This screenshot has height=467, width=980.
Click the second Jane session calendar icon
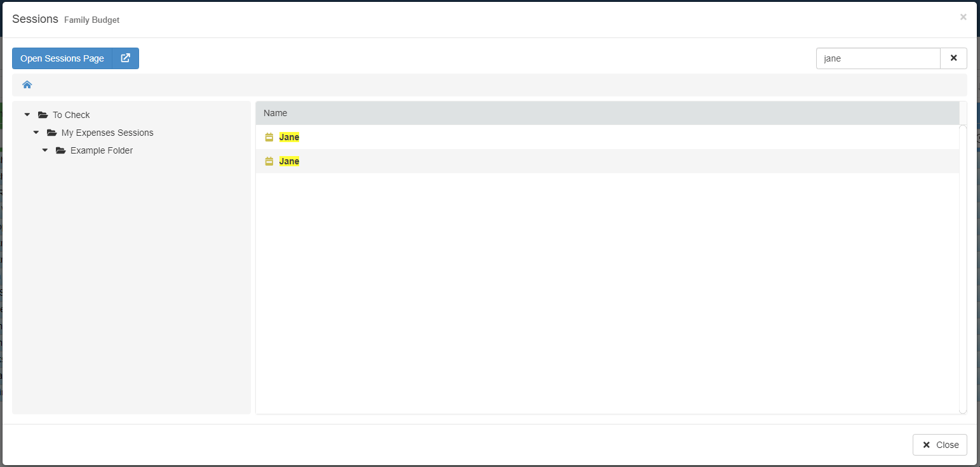click(x=269, y=161)
